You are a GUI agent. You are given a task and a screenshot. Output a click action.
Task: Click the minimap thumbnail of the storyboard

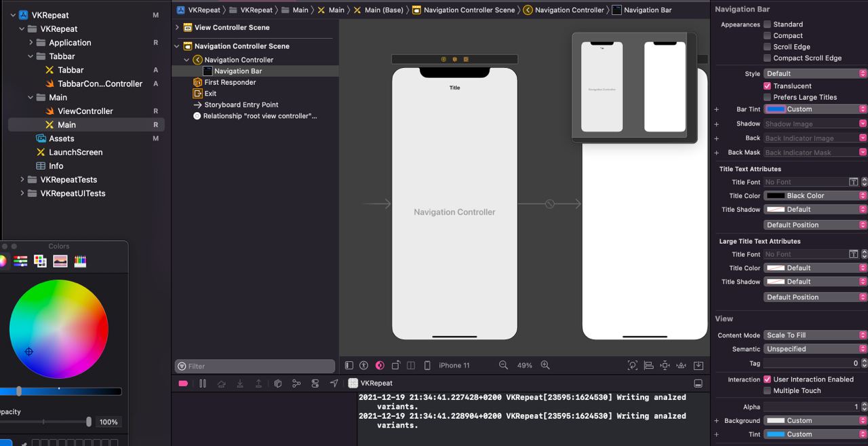point(634,87)
